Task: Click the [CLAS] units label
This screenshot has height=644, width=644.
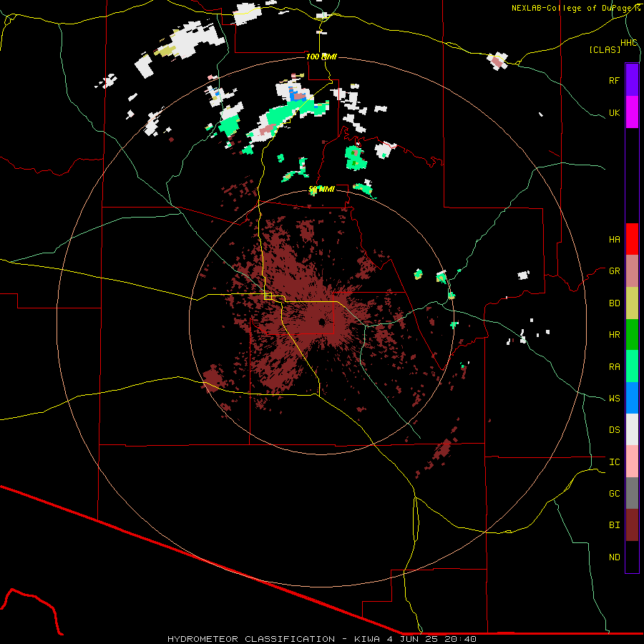Action: [605, 49]
